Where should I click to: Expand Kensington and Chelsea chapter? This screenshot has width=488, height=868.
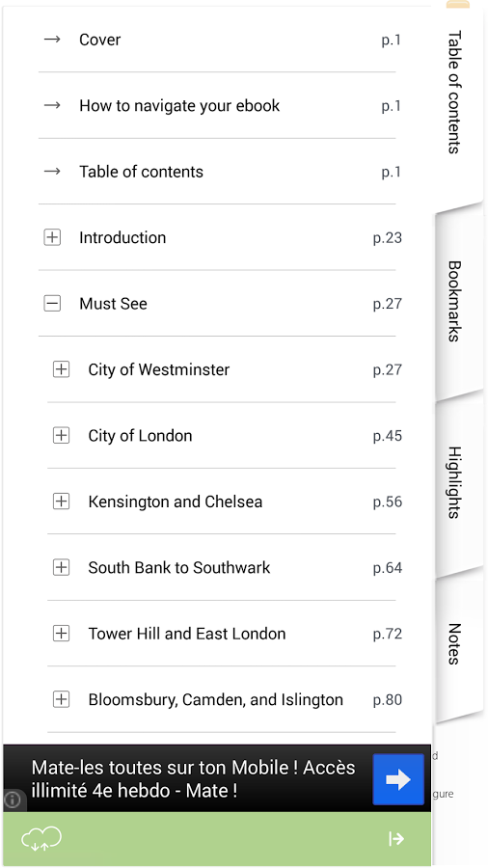coord(61,502)
